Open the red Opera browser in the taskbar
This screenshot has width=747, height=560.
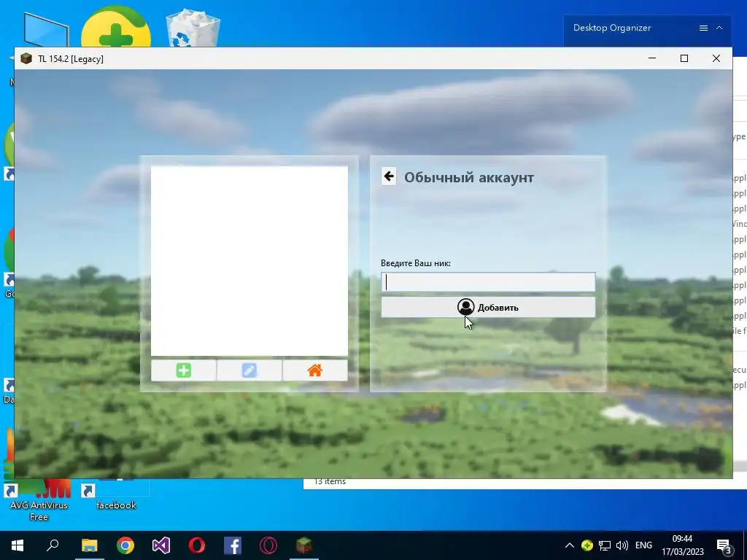197,545
